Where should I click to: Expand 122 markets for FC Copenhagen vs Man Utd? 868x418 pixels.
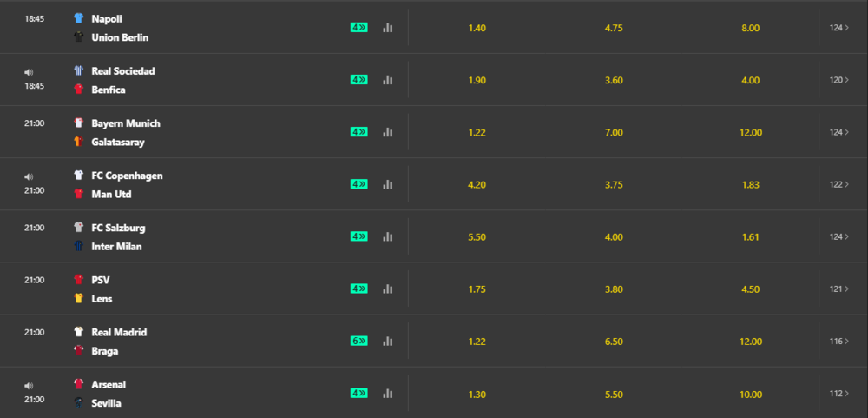coord(839,184)
